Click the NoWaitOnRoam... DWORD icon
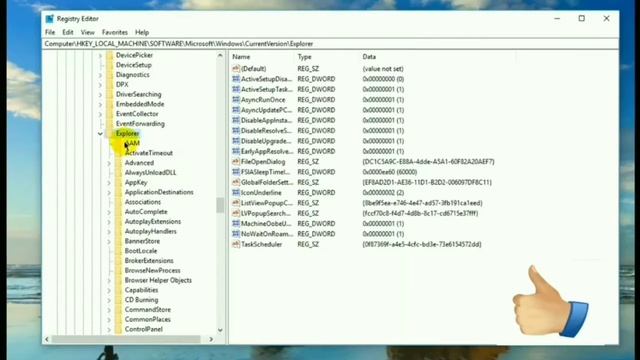 pos(236,234)
